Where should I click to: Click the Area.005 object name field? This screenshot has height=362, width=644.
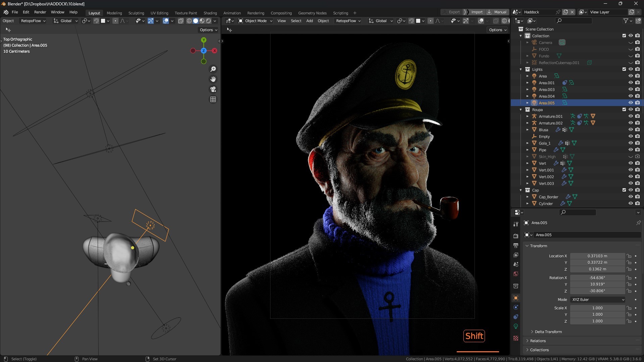pyautogui.click(x=587, y=235)
